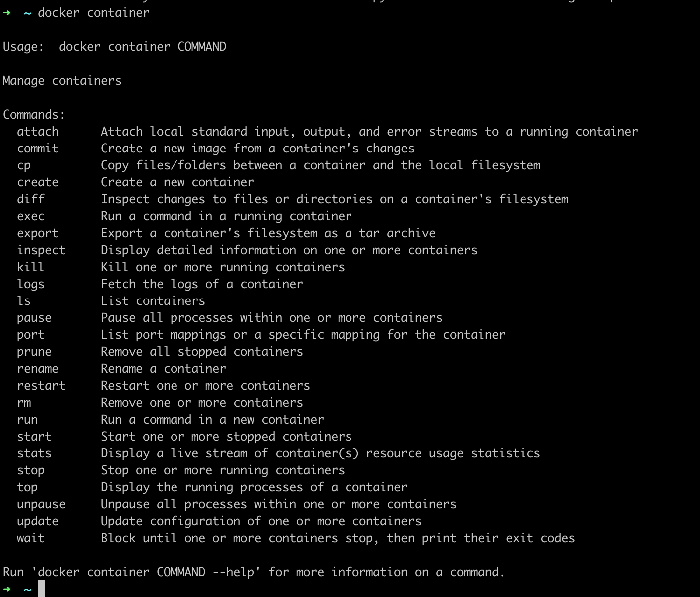Click the 'commit' command entry
Screen dimensions: 700x597
[x=38, y=149]
